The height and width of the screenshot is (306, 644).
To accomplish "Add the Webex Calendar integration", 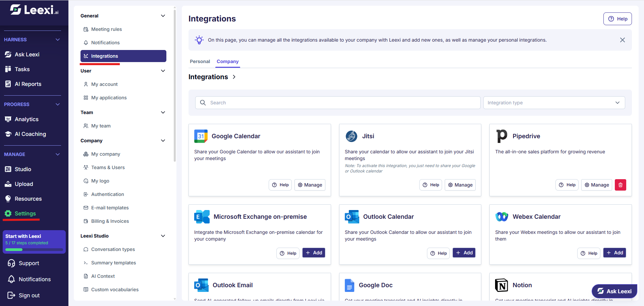I will pyautogui.click(x=615, y=253).
